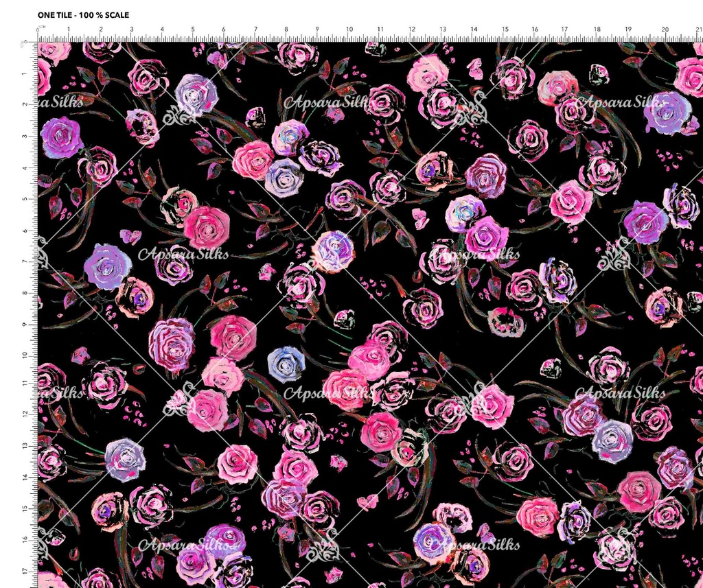
Task: Click the ornamental watermark emblem at top center
Action: point(471,110)
